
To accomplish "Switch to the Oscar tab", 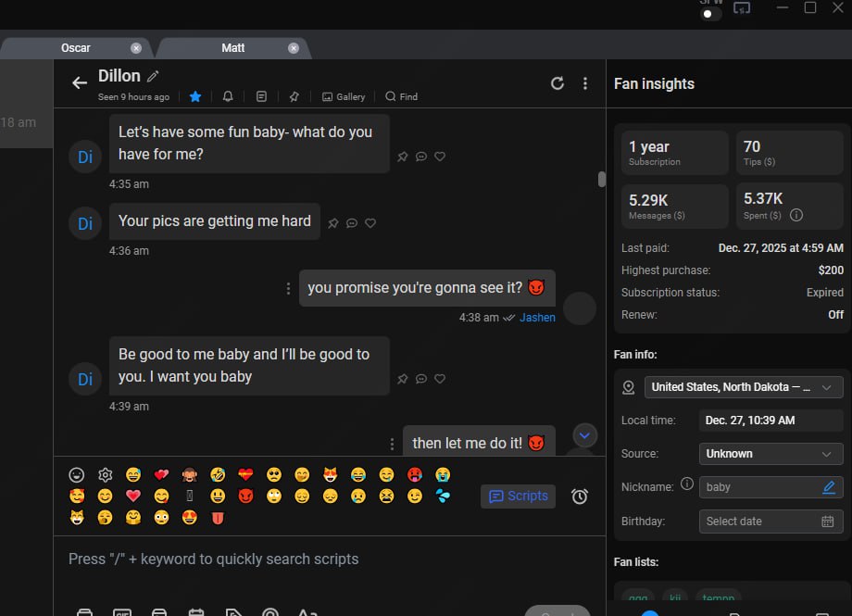I will (76, 48).
